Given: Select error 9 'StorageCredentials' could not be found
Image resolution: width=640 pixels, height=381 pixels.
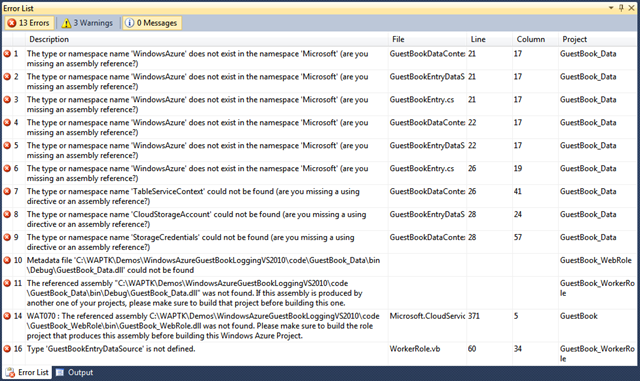Looking at the screenshot, I should click(191, 242).
